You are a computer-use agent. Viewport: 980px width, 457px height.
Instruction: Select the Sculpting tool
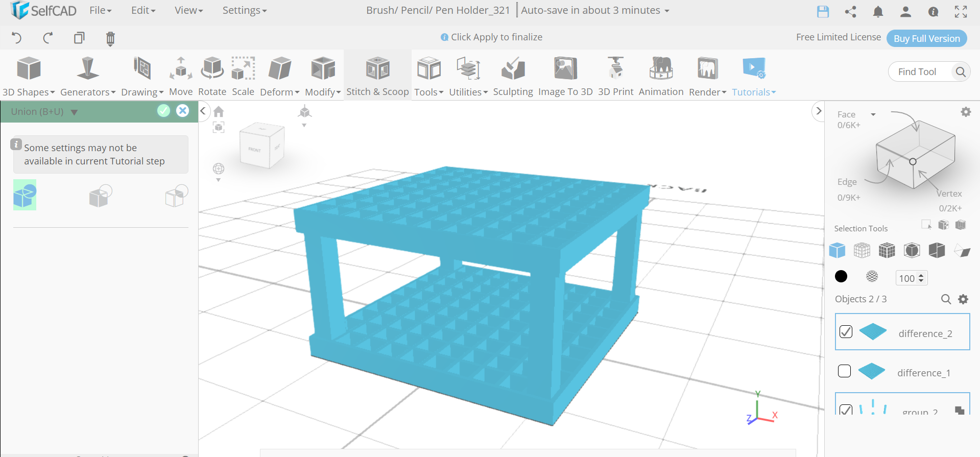click(x=513, y=76)
